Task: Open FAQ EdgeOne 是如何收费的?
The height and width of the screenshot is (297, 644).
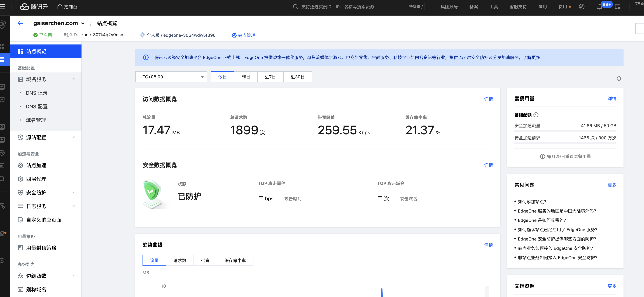Action: point(542,220)
